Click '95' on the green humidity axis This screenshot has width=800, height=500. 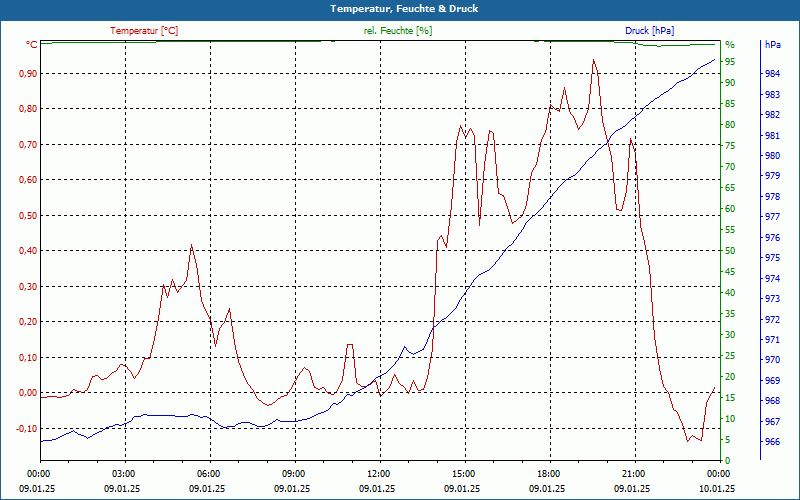[x=730, y=62]
